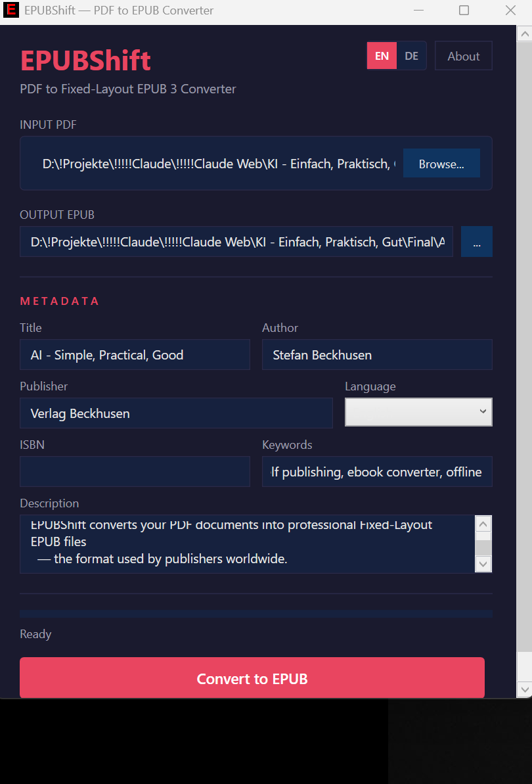Click the red EPUBShift logo heading
Screen dimensions: 532x784
coord(85,60)
